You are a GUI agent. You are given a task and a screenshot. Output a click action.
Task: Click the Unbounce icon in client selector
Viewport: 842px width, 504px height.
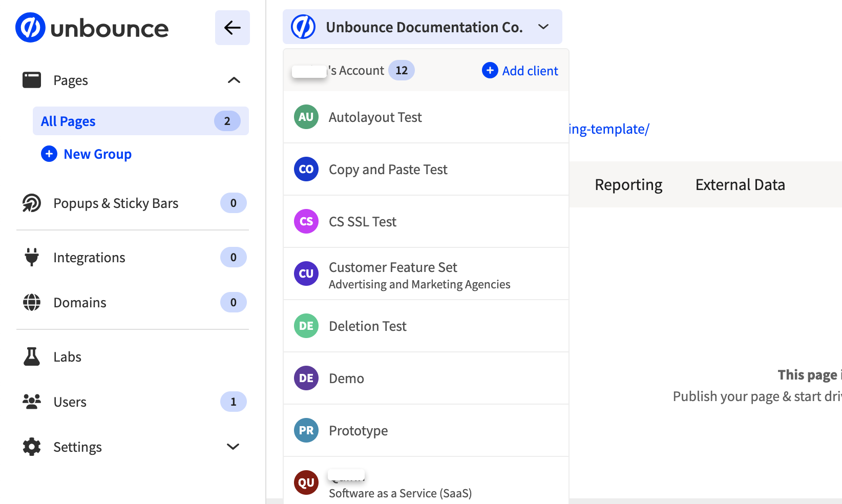(303, 27)
